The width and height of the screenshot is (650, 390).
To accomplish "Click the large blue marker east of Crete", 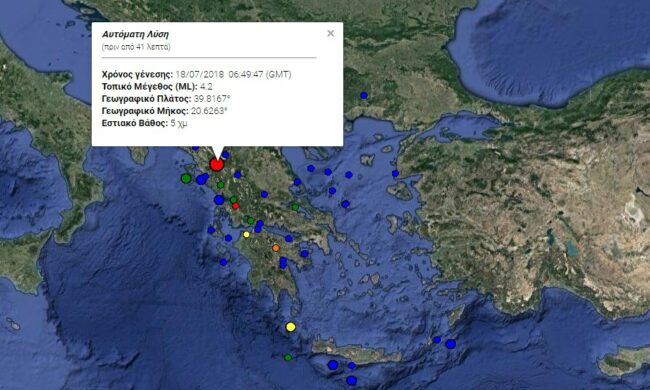I will pyautogui.click(x=451, y=344).
